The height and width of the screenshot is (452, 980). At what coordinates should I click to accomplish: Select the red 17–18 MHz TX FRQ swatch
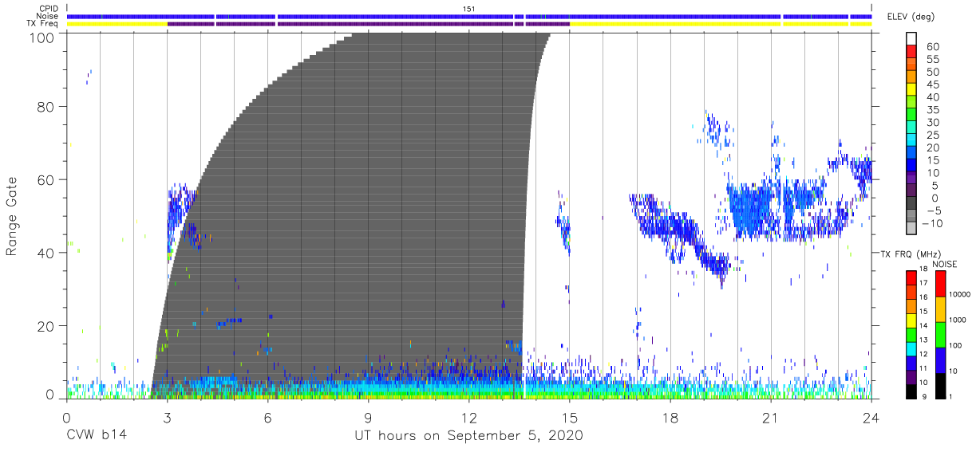click(911, 277)
